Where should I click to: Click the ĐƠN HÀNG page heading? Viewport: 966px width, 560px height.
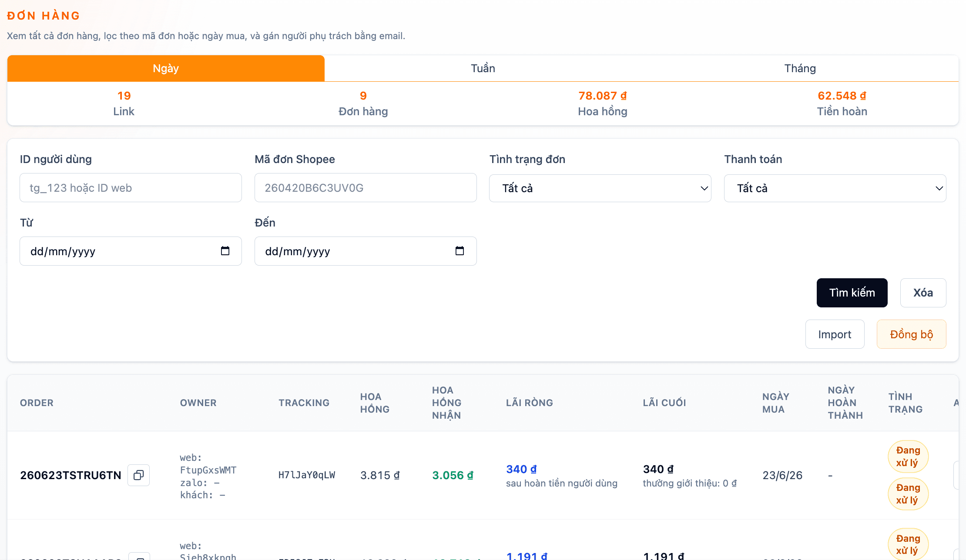coord(44,16)
